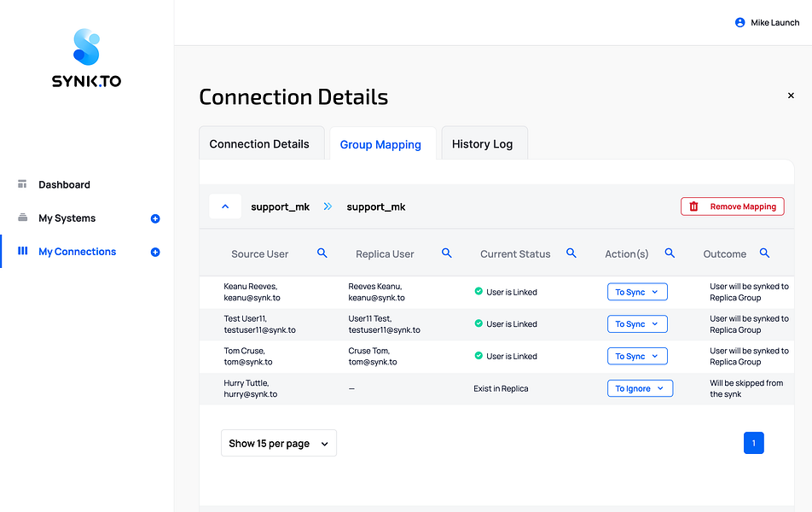This screenshot has height=512, width=812.
Task: Switch to the Connection Details tab
Action: [259, 144]
